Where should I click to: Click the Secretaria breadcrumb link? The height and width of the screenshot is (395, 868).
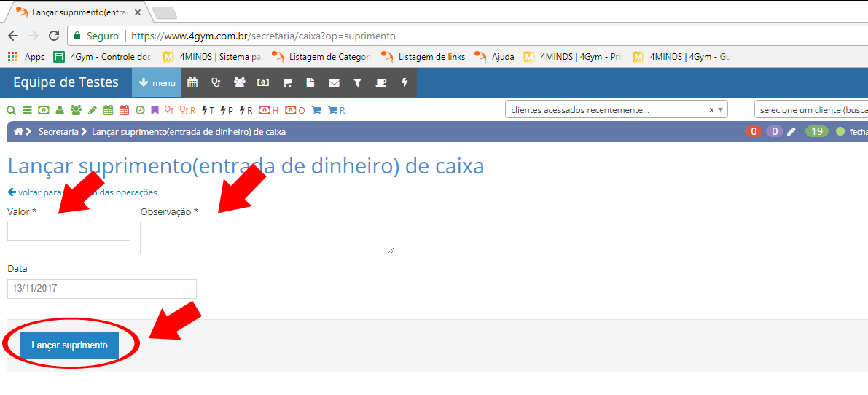tap(58, 132)
